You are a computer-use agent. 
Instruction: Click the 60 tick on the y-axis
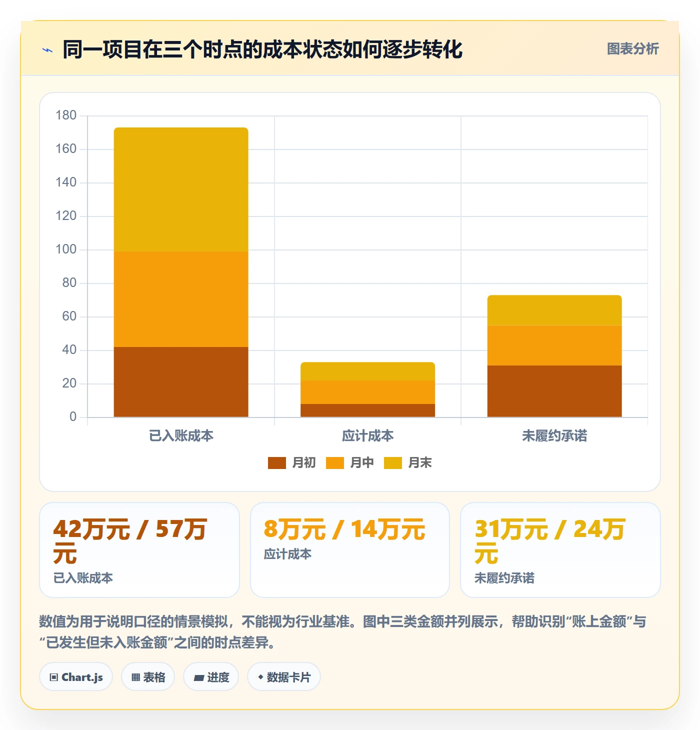(69, 316)
